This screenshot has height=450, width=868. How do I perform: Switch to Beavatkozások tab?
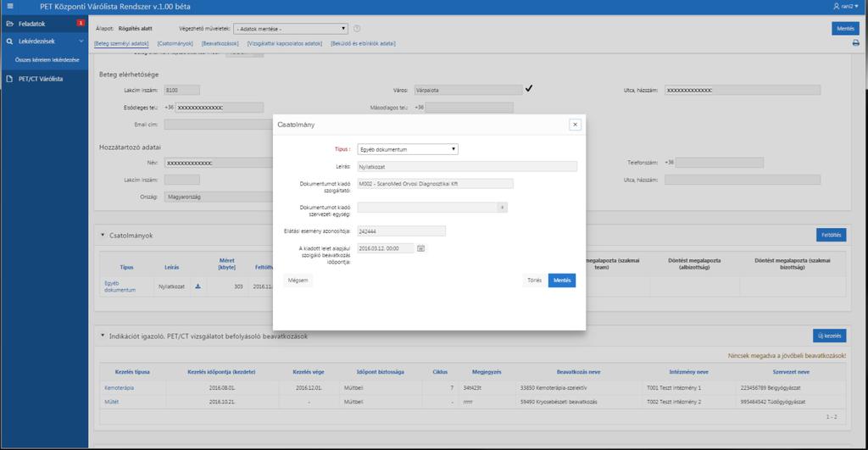point(220,43)
